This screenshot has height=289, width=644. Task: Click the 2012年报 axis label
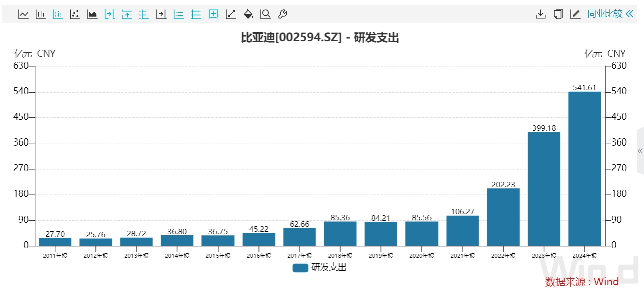point(96,256)
